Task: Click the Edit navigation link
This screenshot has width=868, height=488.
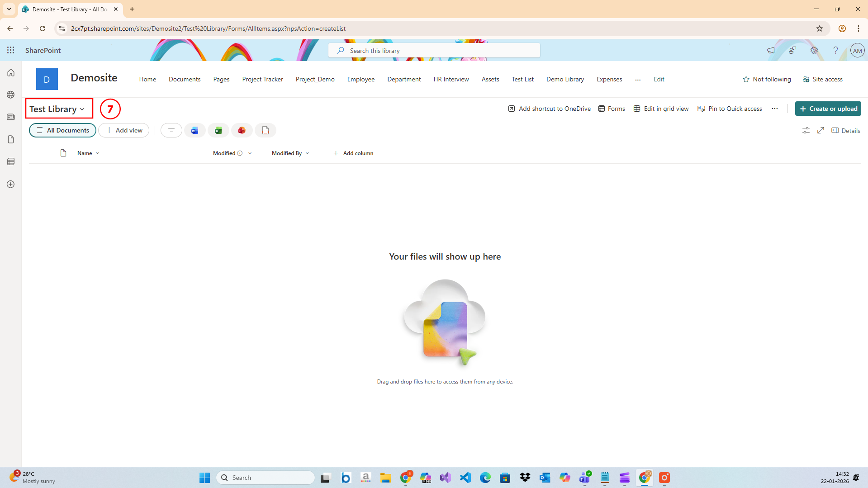Action: (659, 79)
